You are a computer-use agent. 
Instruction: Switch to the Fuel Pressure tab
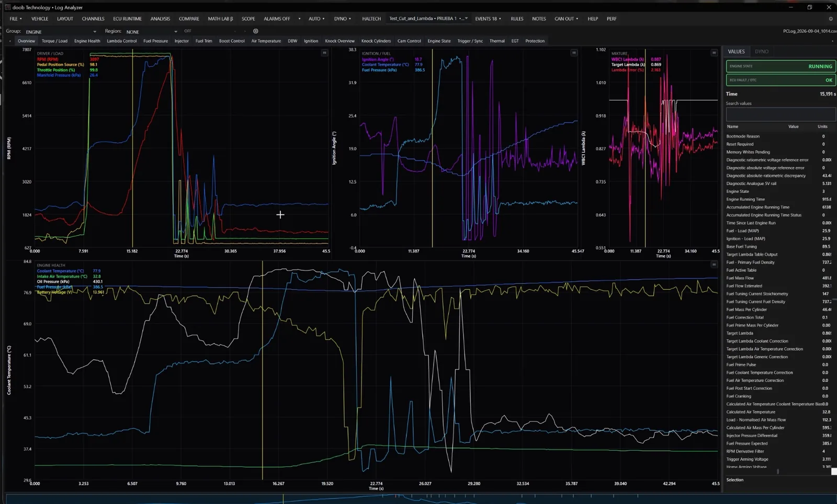156,41
